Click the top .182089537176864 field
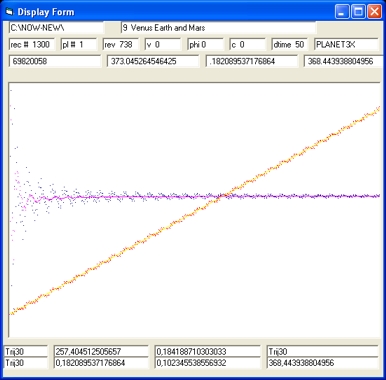386x380 pixels. point(252,61)
